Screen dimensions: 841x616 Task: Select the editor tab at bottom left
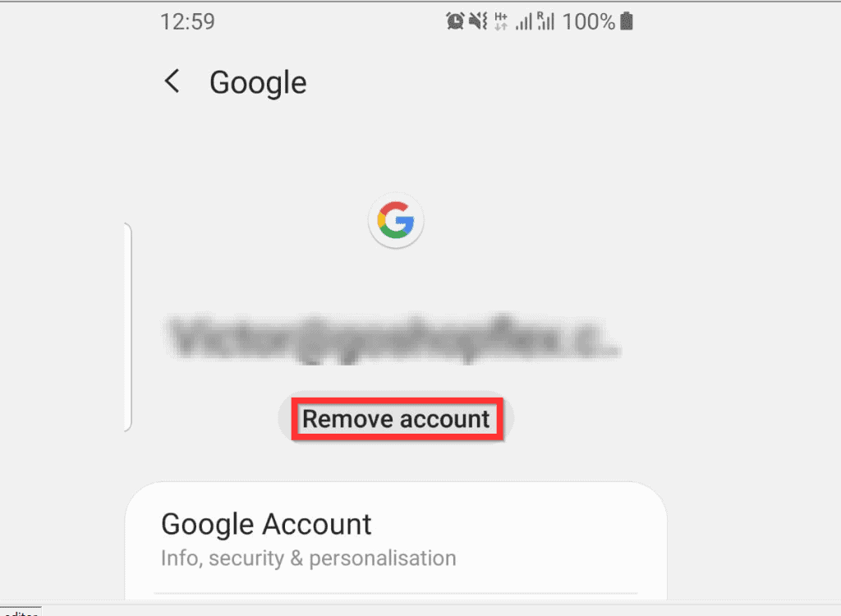coord(21,611)
